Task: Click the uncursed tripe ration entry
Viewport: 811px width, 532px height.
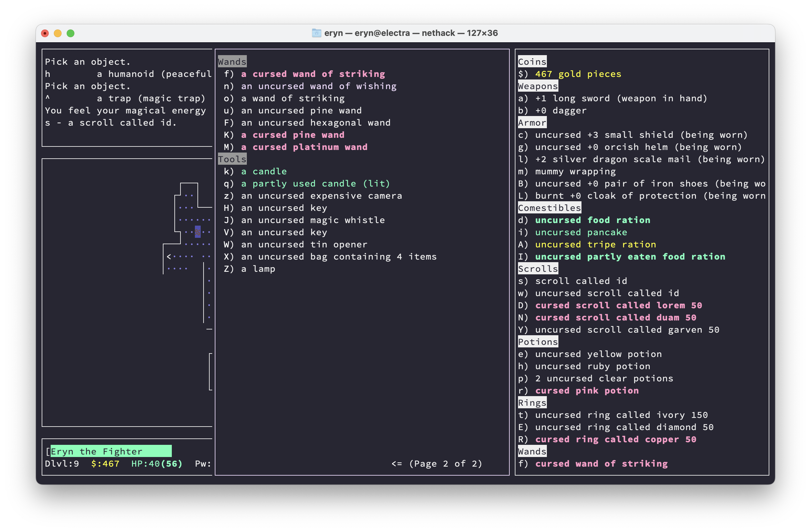Action: click(595, 245)
